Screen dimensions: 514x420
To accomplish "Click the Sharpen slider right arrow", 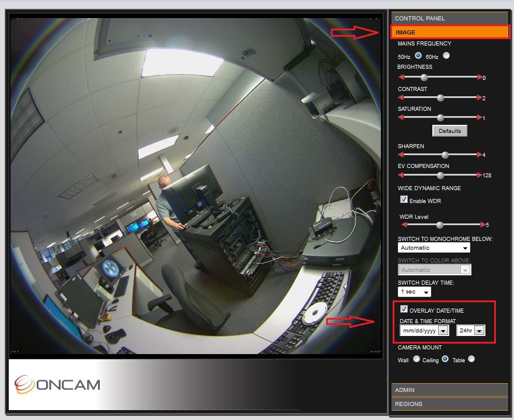I will coord(479,155).
